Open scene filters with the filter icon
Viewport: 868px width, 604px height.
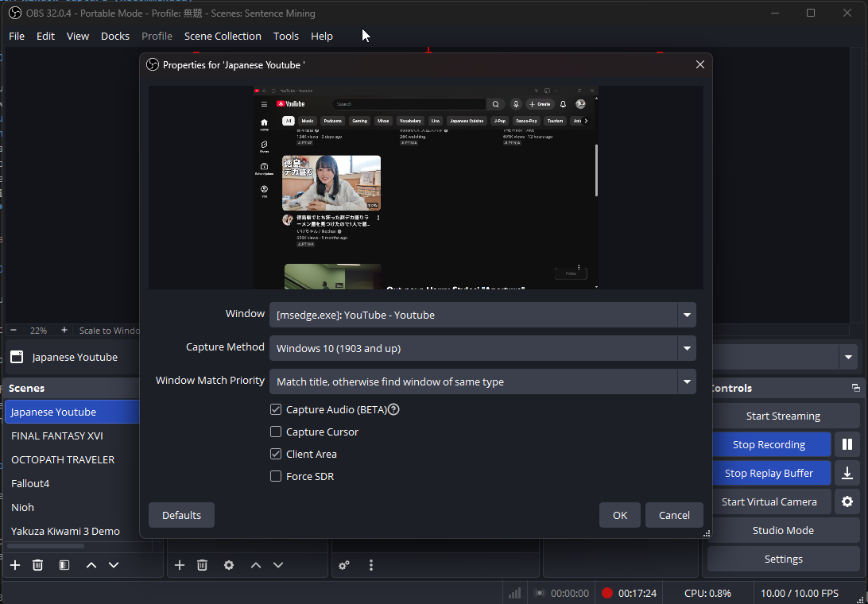click(x=64, y=564)
